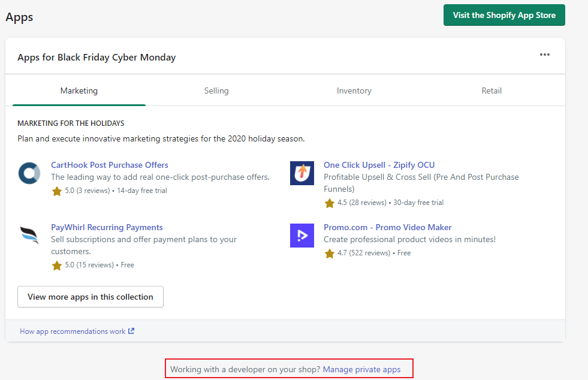The width and height of the screenshot is (588, 380).
Task: Click View more apps in this collection
Action: tap(91, 297)
